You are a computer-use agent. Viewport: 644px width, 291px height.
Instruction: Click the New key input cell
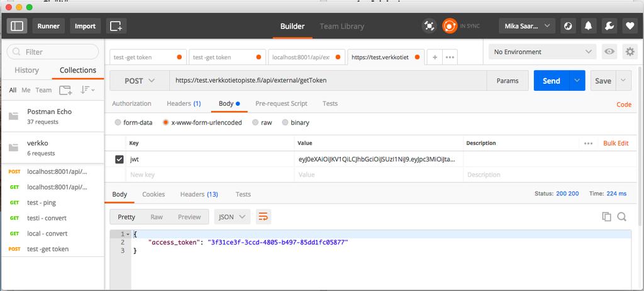211,174
